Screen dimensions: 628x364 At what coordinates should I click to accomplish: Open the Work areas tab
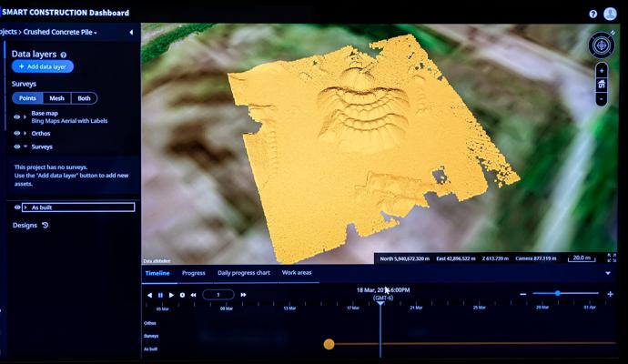coord(297,273)
